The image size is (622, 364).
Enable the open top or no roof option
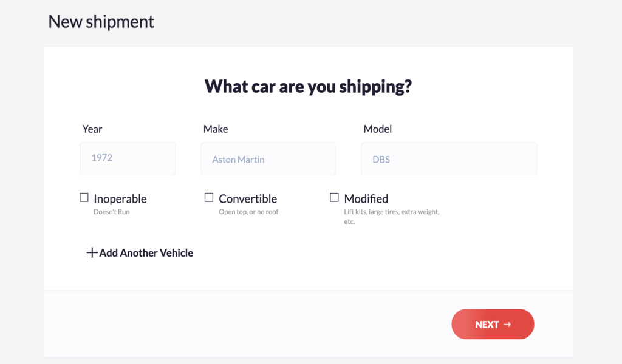209,197
